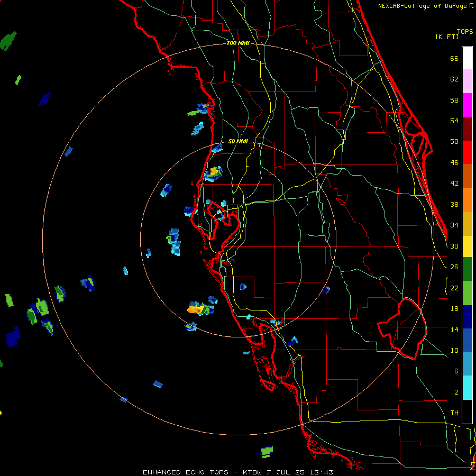Click the [K FT] units label
476x476 pixels.
(447, 36)
